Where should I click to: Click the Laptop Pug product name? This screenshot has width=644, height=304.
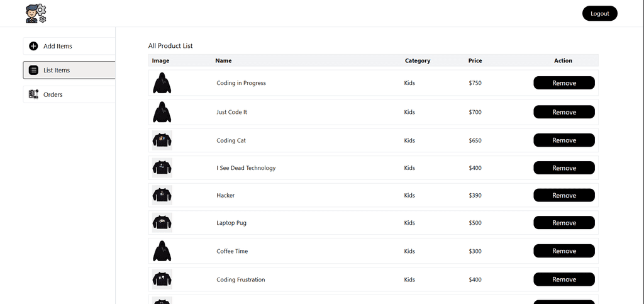[231, 223]
